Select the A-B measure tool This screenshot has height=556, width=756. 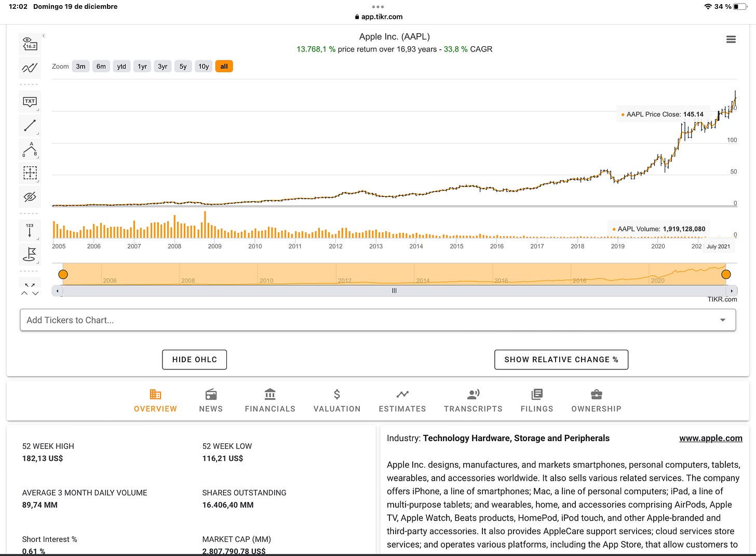(x=30, y=149)
